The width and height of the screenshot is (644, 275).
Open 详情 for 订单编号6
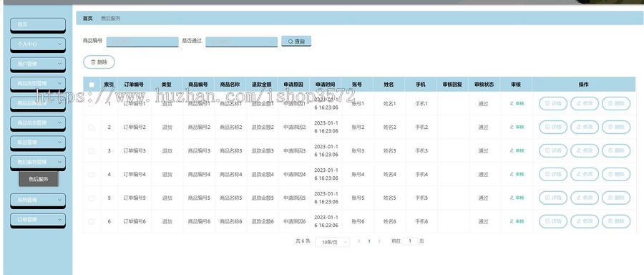pos(553,221)
